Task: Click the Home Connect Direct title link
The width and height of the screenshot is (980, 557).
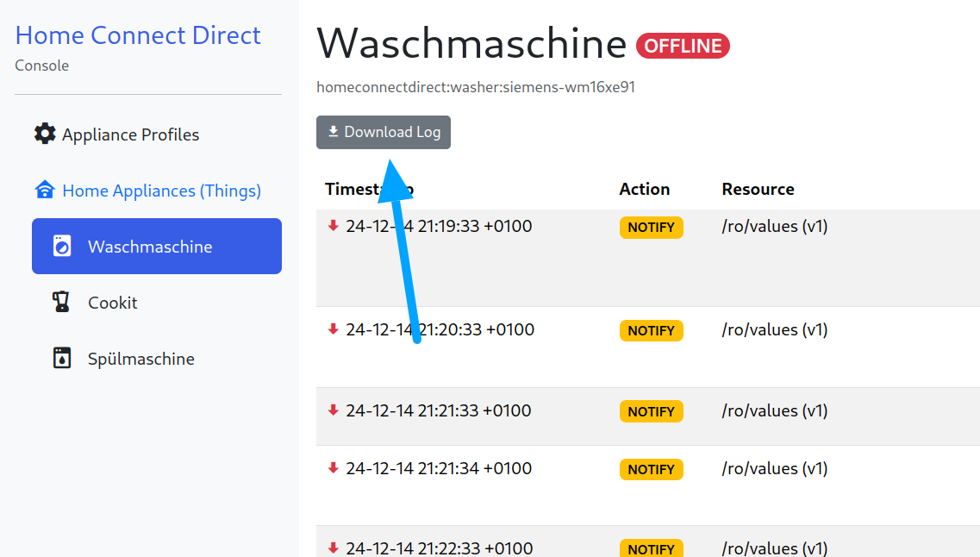Action: tap(138, 35)
